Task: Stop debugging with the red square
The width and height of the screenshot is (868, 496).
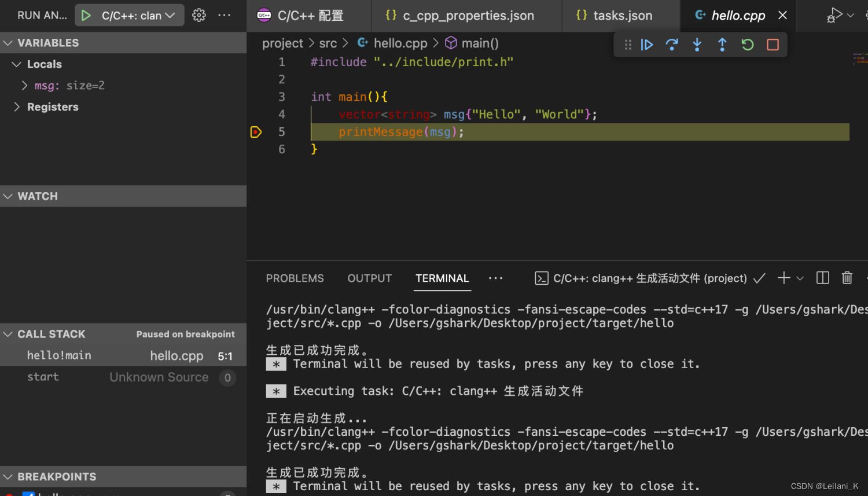Action: (773, 45)
